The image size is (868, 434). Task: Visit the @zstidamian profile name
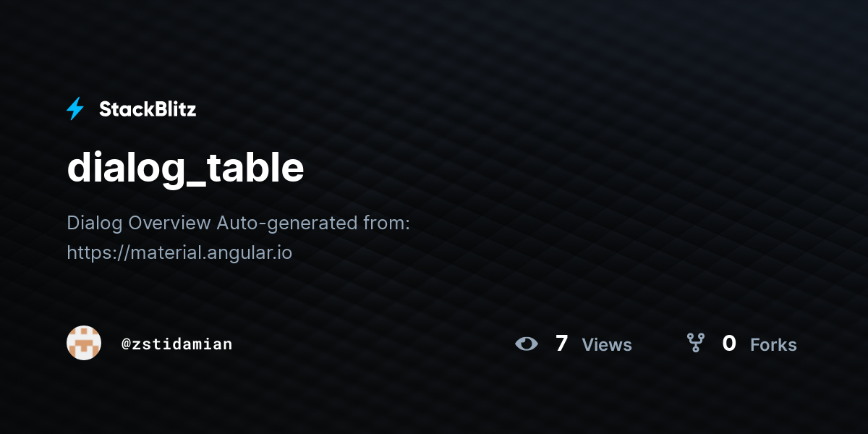click(177, 344)
